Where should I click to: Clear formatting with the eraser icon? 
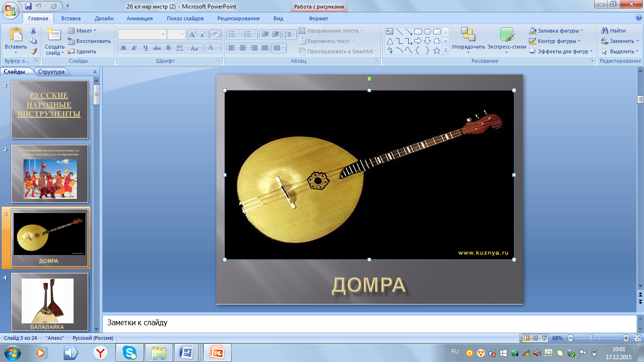215,34
